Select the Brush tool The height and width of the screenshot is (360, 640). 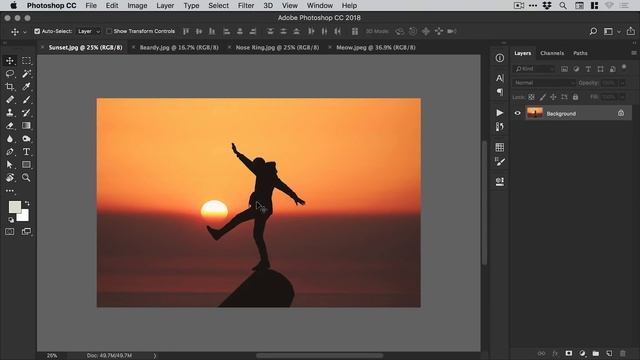click(26, 100)
